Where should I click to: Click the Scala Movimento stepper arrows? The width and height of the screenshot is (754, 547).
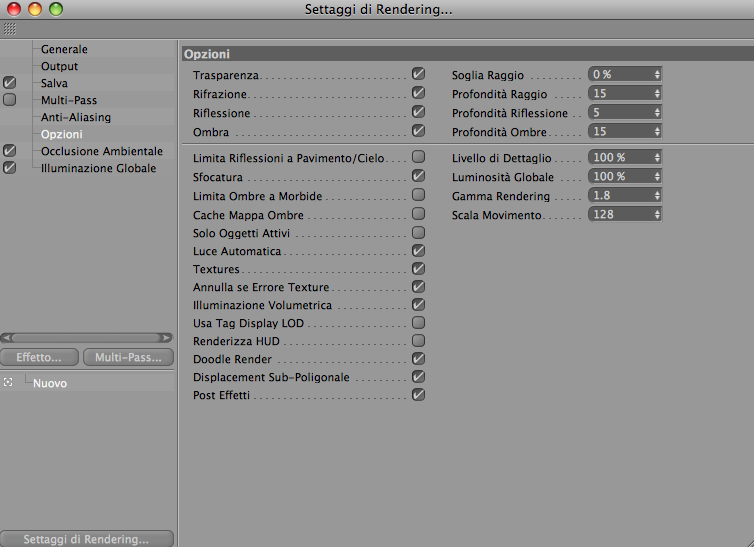coord(657,214)
